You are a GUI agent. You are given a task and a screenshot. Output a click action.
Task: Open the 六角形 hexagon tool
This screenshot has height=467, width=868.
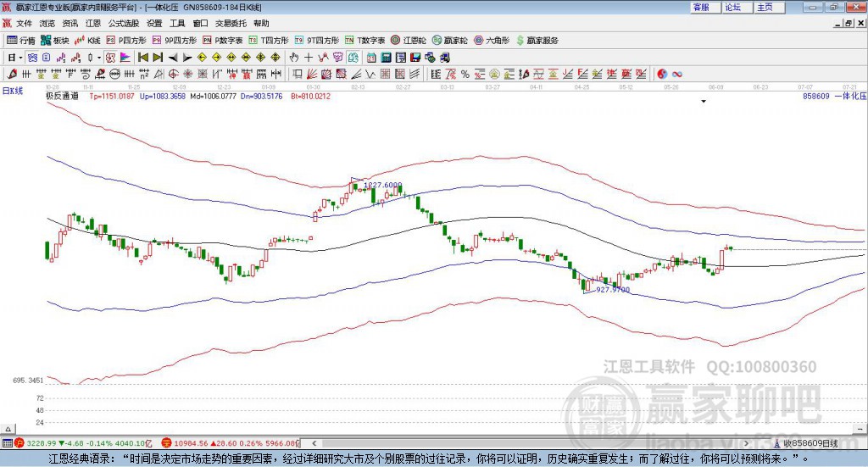492,41
